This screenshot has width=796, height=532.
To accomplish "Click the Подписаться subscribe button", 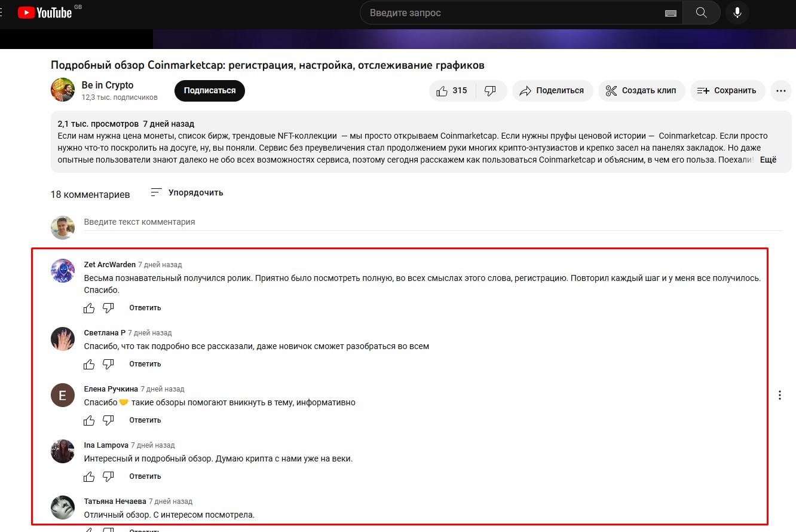I will (x=210, y=91).
